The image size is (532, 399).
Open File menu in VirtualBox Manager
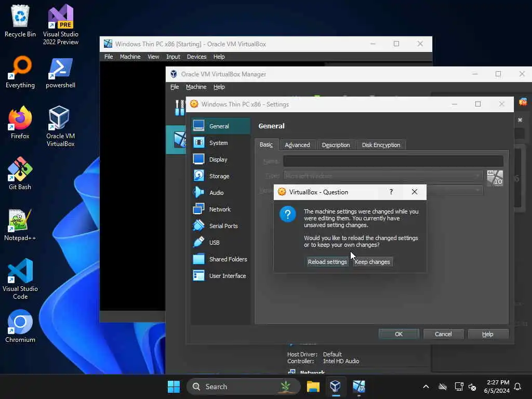pos(175,87)
